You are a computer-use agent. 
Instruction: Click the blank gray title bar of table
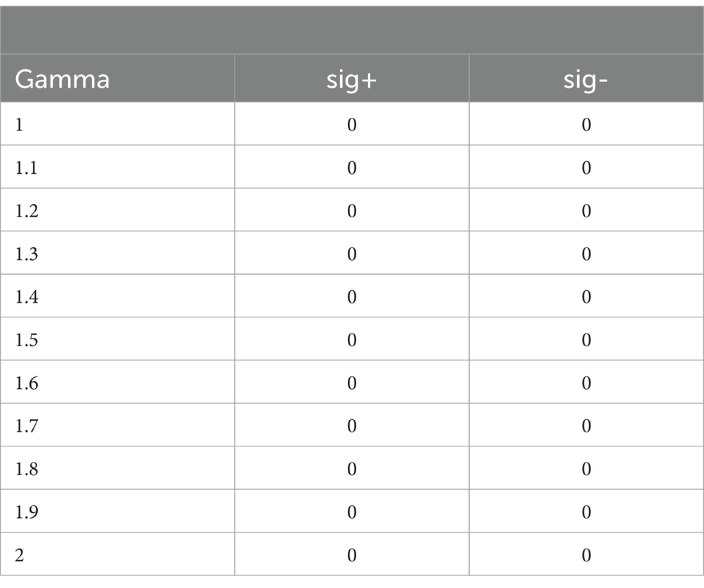pos(351,30)
